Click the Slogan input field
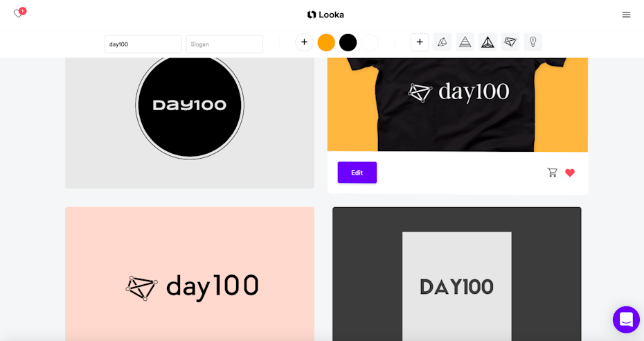This screenshot has height=341, width=644. [x=224, y=44]
